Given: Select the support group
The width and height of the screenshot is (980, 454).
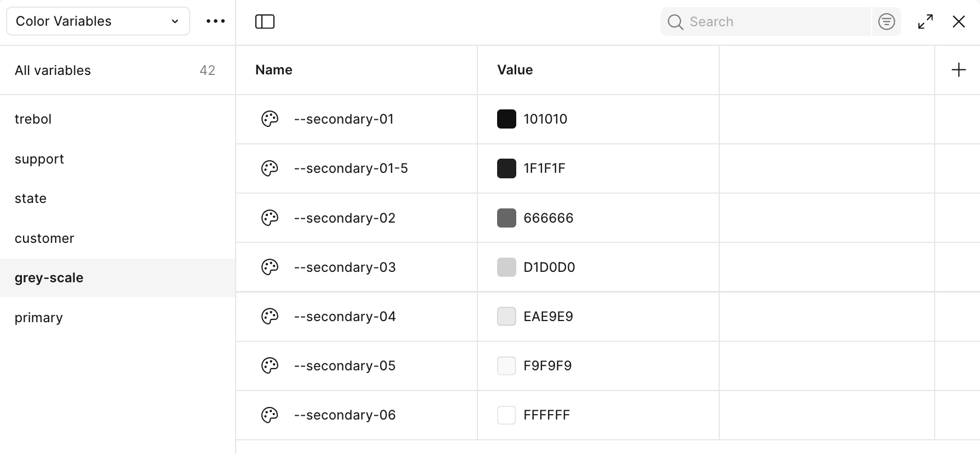Looking at the screenshot, I should 118,159.
